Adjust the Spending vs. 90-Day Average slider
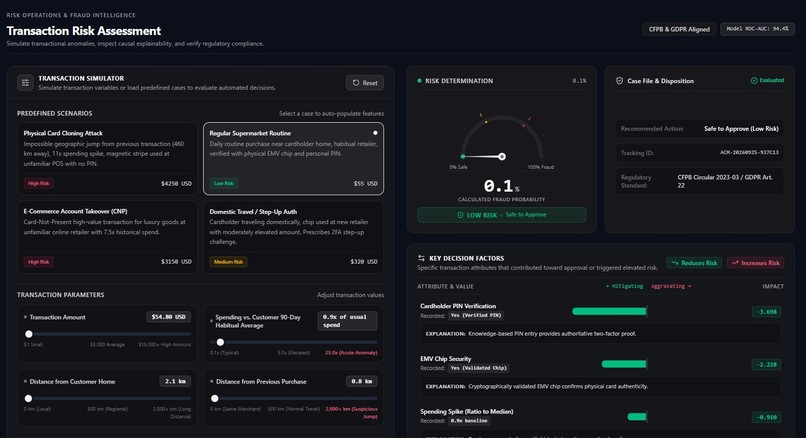The height and width of the screenshot is (438, 806). tap(221, 342)
